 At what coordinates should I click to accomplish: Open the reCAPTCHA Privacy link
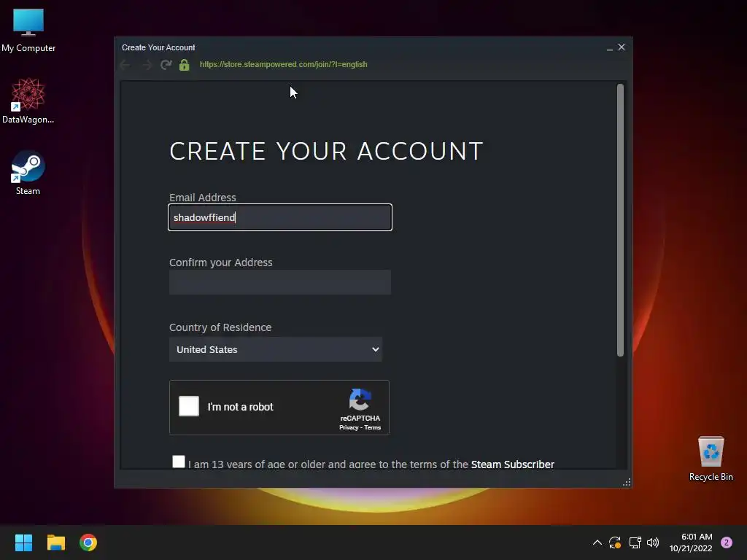349,427
